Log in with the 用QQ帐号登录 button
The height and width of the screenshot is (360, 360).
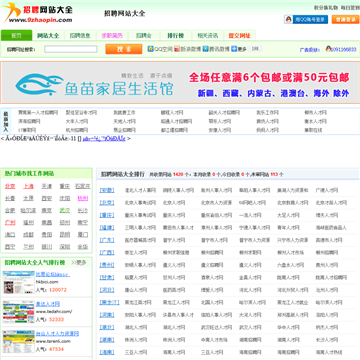pyautogui.click(x=306, y=19)
